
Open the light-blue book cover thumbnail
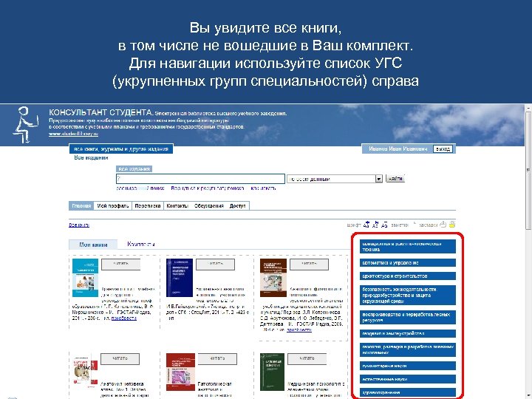coord(86,278)
